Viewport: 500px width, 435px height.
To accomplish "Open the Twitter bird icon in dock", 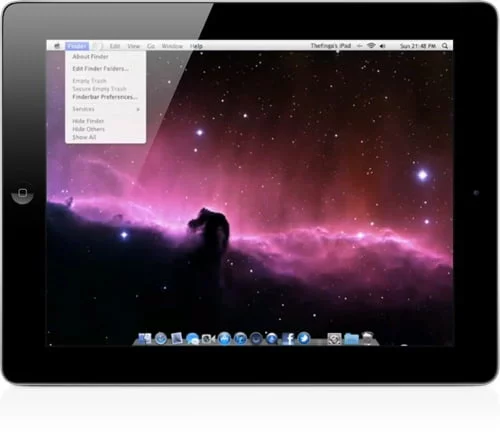I will click(304, 338).
